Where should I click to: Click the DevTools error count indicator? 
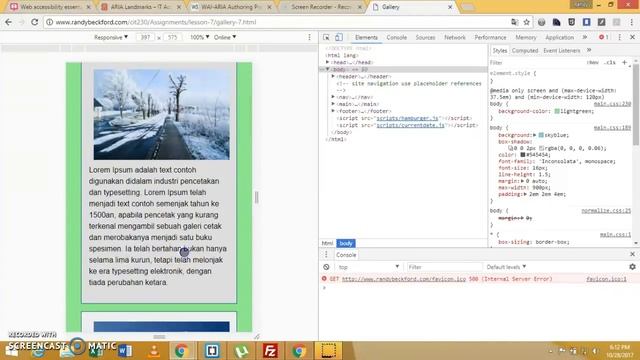[x=604, y=37]
